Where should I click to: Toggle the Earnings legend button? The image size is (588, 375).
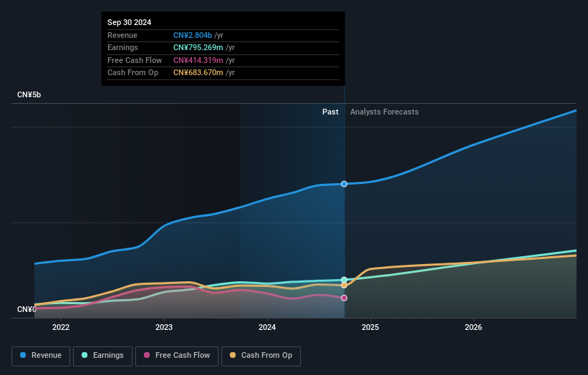[x=102, y=356]
